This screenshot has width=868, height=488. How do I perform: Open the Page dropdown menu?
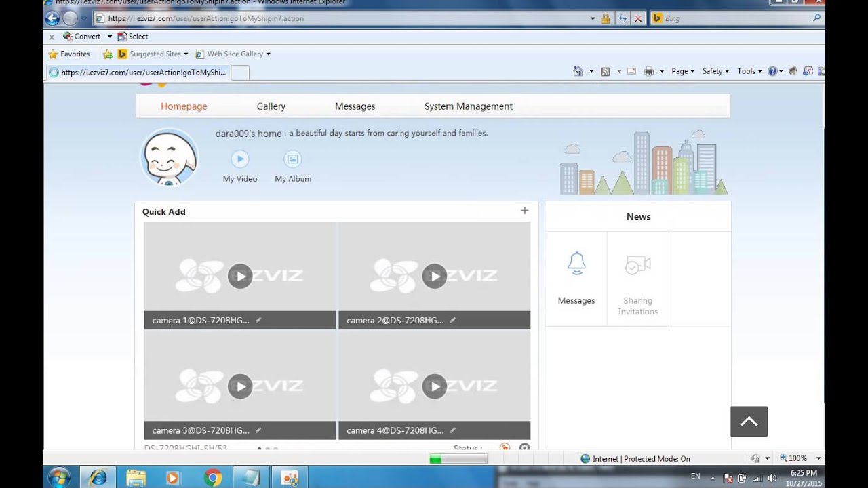point(683,71)
